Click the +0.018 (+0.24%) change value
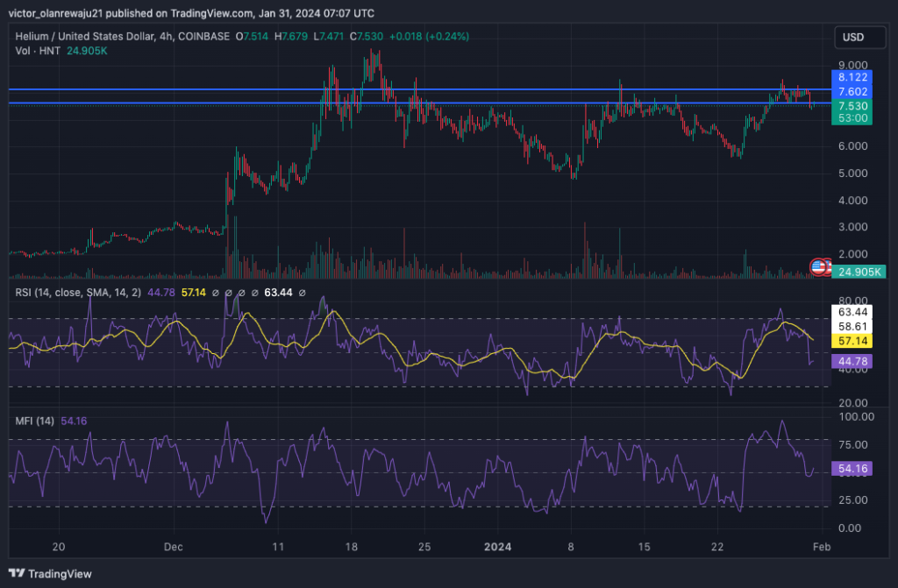The height and width of the screenshot is (588, 898). point(429,36)
